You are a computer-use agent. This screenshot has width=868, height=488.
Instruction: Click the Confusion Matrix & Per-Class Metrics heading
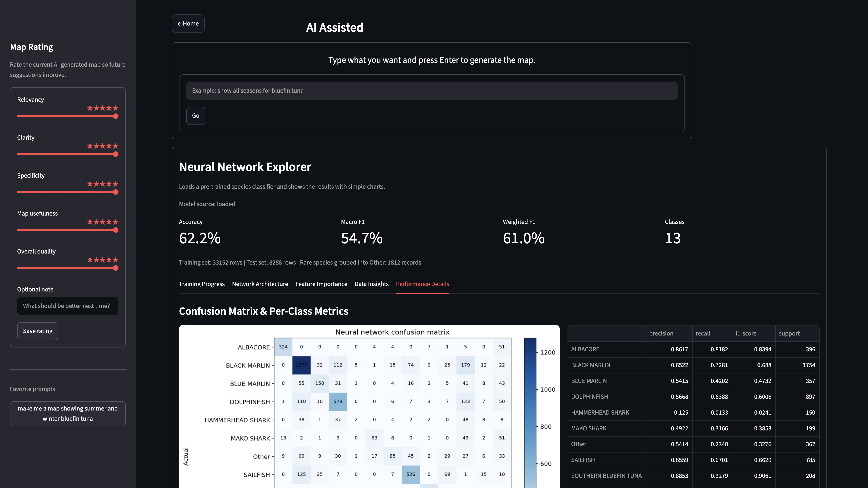(x=264, y=311)
